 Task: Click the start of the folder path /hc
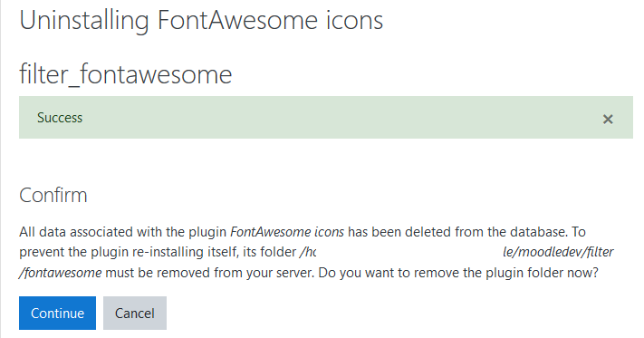[308, 252]
